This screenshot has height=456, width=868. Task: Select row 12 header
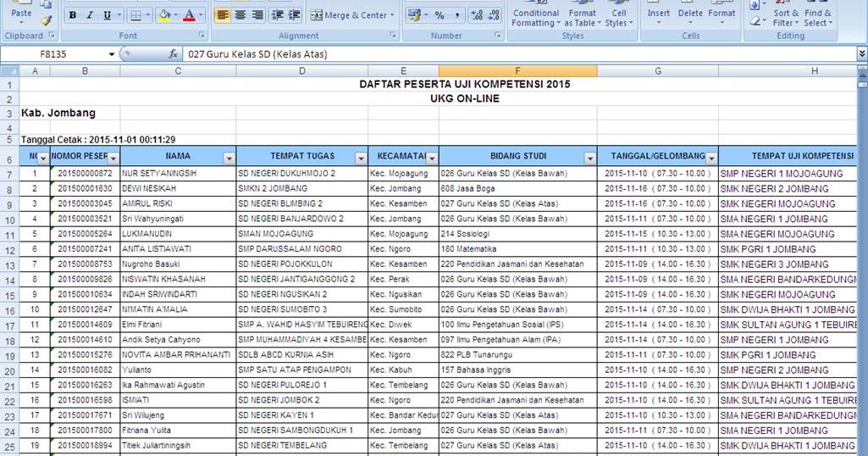(x=9, y=250)
